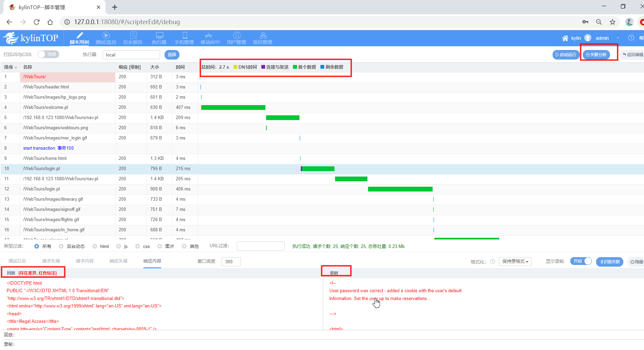Viewport: 644px width, 350px height.
Task: Open 移动APP icon in navbar
Action: click(x=209, y=35)
